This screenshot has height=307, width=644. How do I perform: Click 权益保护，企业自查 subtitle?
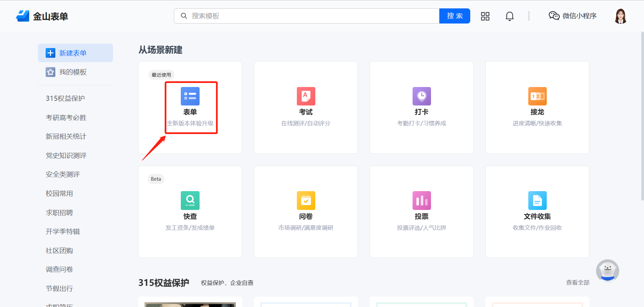(x=227, y=283)
